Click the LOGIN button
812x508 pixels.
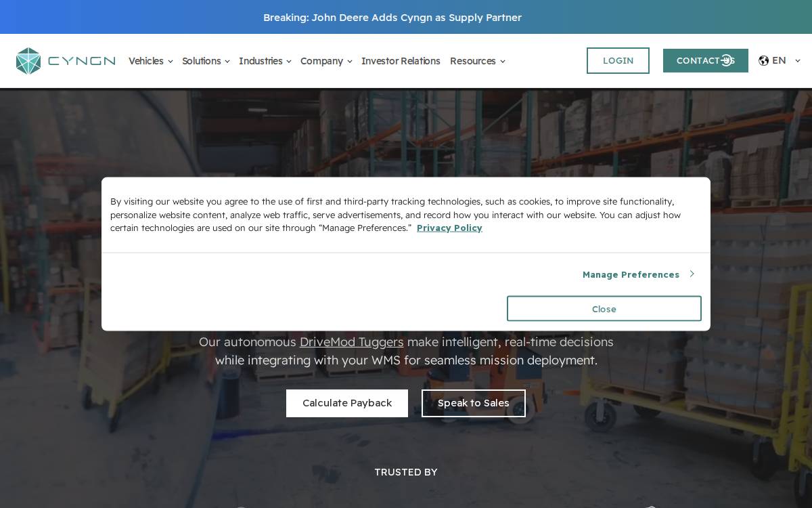click(x=618, y=61)
